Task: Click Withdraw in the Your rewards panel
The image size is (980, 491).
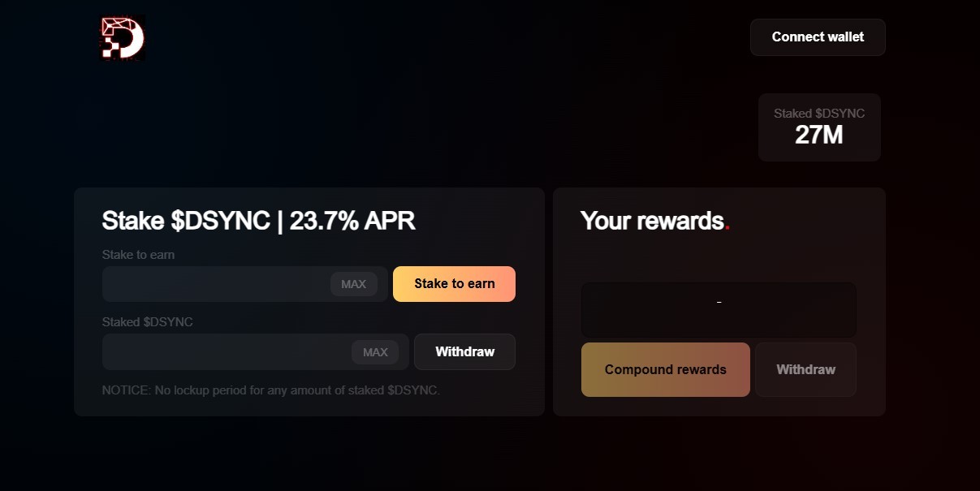Action: point(805,369)
